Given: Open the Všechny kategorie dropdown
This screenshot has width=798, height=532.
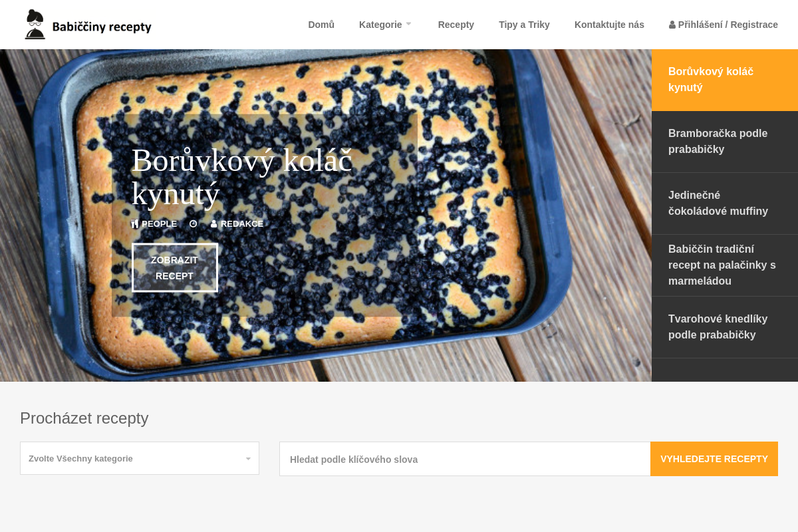Looking at the screenshot, I should point(140,458).
